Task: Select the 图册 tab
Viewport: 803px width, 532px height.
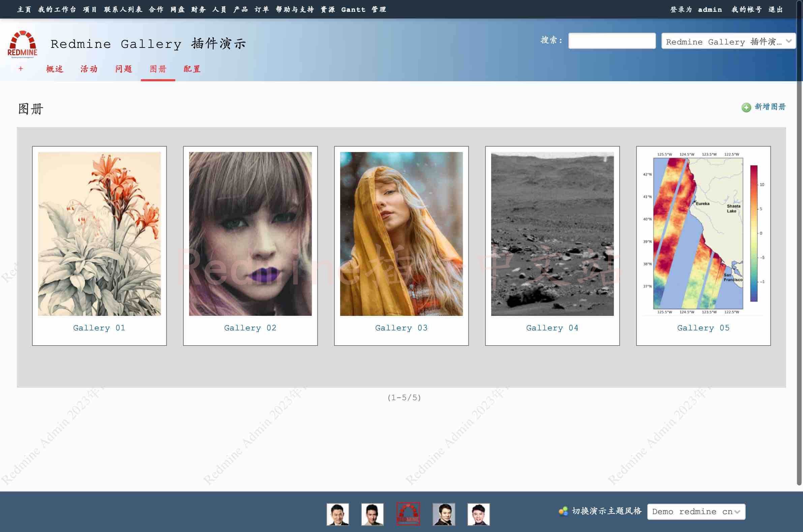Action: [158, 69]
